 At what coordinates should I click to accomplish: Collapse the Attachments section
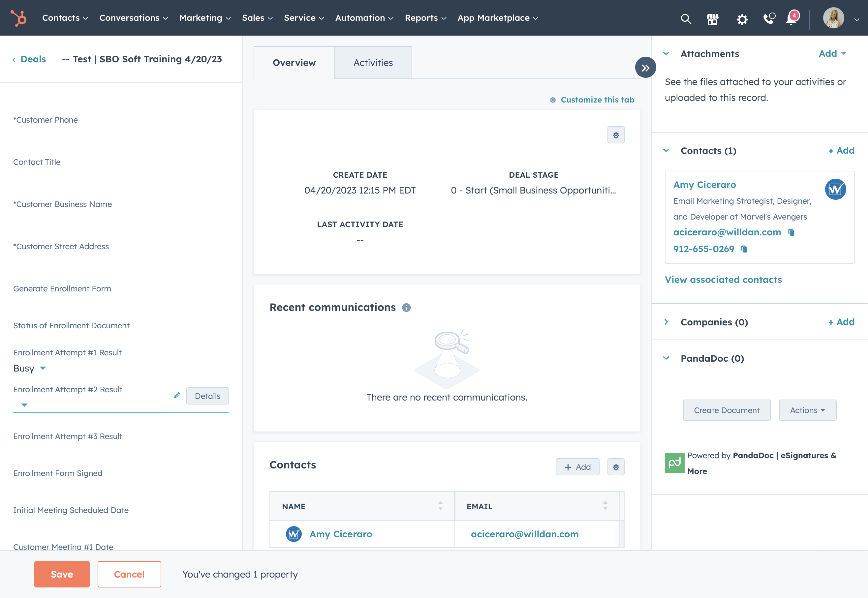coord(666,54)
